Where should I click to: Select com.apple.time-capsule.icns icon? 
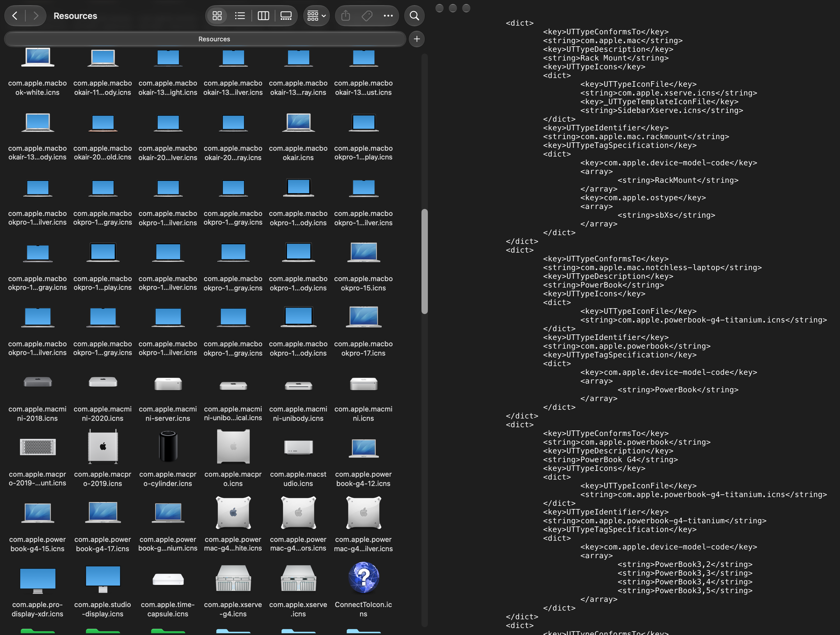click(x=168, y=579)
